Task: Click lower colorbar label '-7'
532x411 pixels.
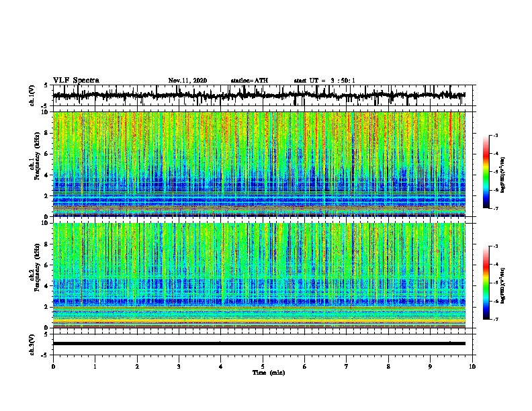Action: point(495,320)
